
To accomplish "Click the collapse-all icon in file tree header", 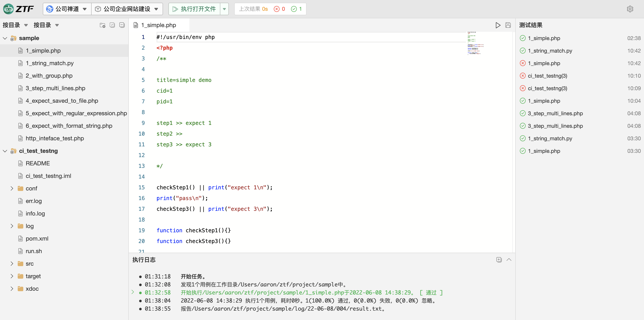I will (122, 25).
